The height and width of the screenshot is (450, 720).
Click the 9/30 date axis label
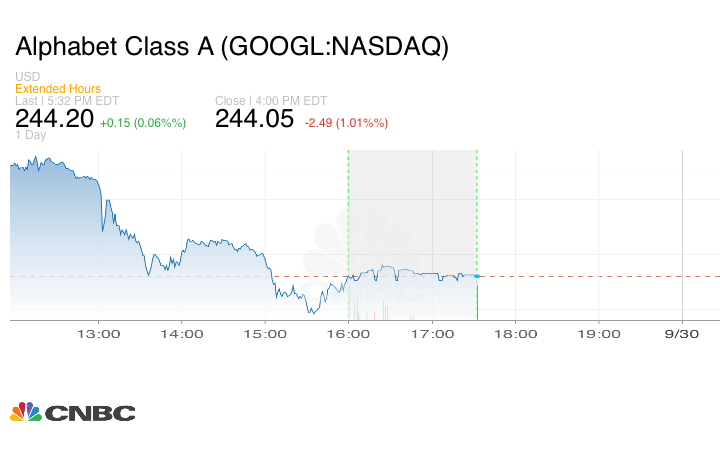pyautogui.click(x=680, y=334)
